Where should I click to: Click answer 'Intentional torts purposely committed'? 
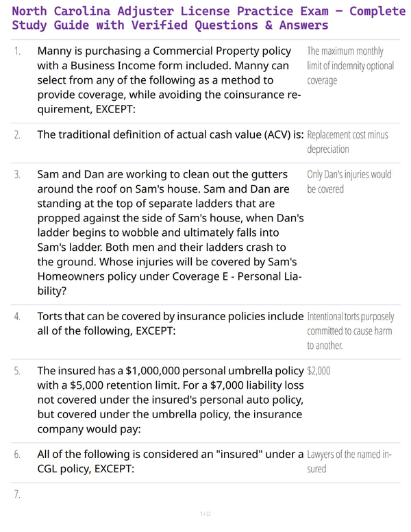[x=351, y=331]
